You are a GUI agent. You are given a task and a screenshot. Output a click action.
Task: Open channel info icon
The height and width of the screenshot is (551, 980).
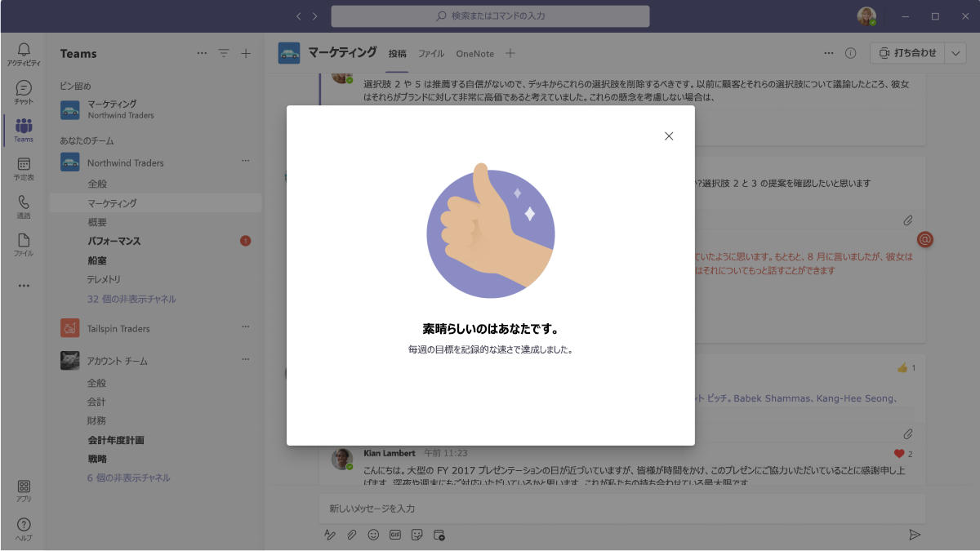850,53
